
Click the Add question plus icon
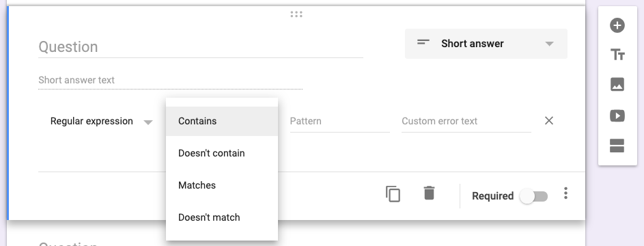coord(617,25)
